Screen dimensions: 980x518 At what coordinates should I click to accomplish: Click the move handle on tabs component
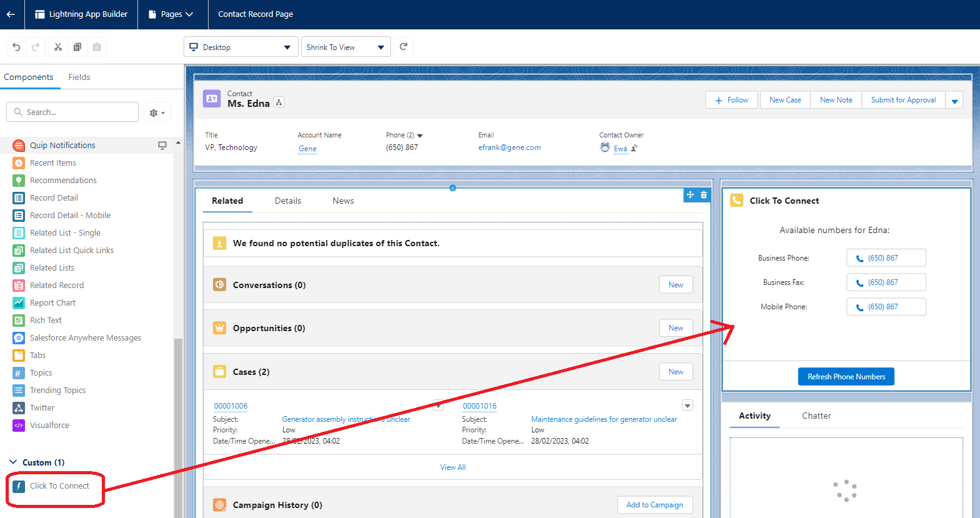(690, 195)
